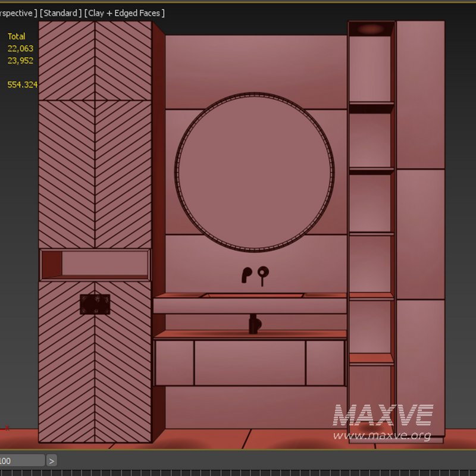Open the Perspective viewport label menu
Screen dimensions: 476x476
(x=17, y=12)
